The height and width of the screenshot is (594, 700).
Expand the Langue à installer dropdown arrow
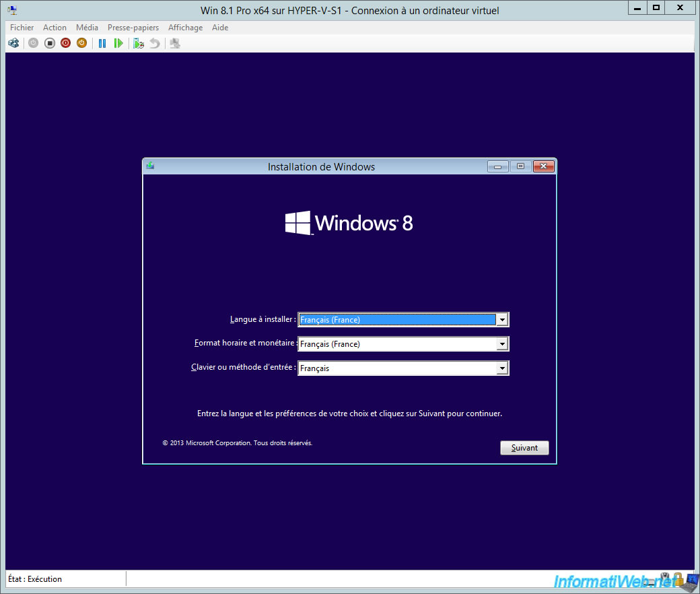pos(502,320)
